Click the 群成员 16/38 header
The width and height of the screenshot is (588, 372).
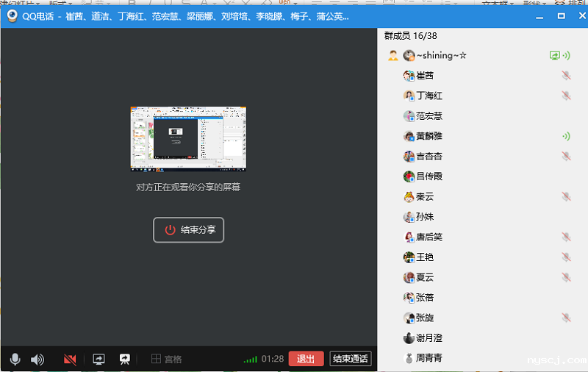tap(410, 36)
